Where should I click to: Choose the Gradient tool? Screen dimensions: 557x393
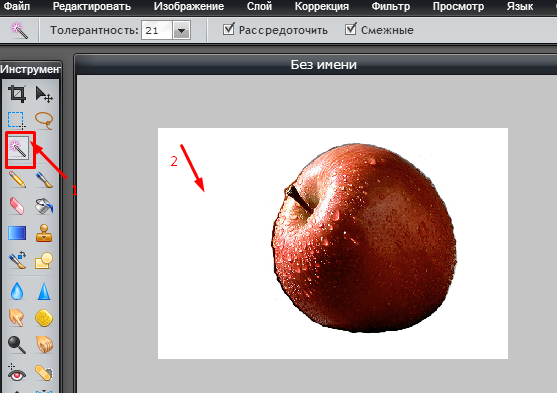point(17,233)
